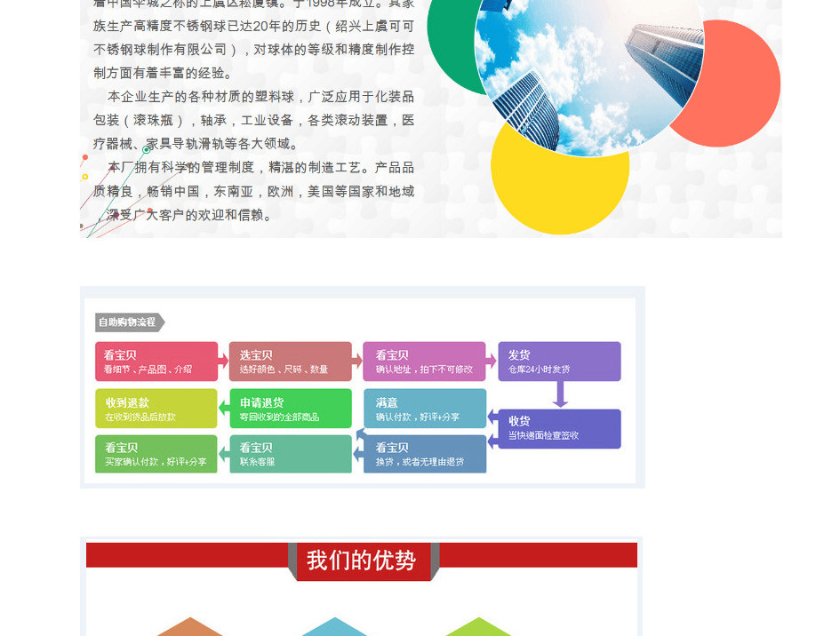Click the 收到退款 refund received box

(156, 409)
